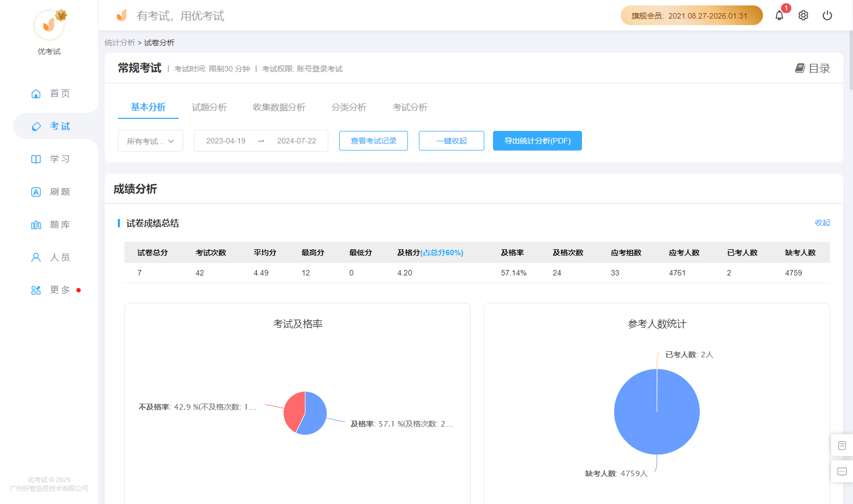
Task: Click the orange brand logo in header
Action: click(122, 15)
